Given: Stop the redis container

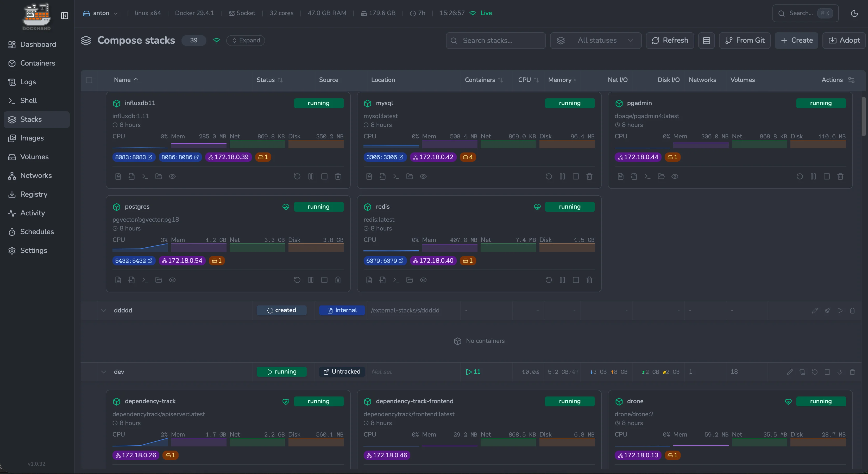Looking at the screenshot, I should (x=576, y=280).
